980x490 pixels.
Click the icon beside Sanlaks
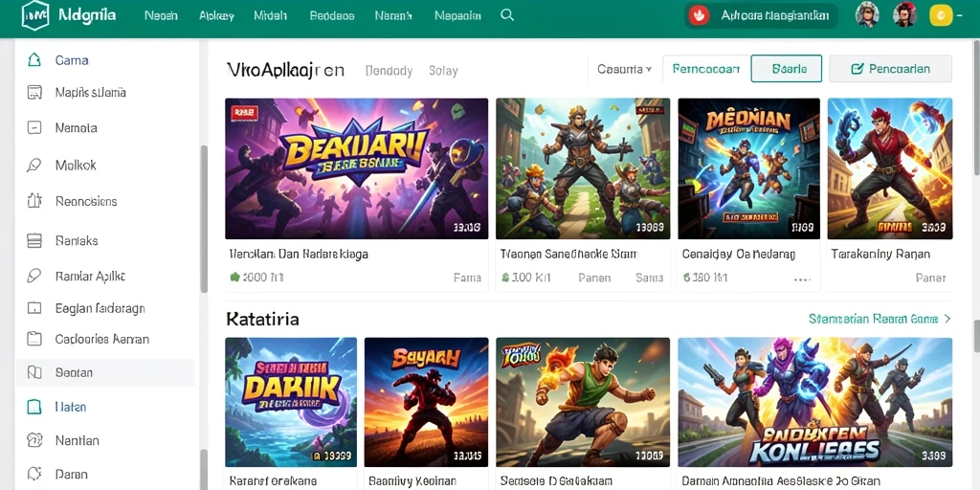point(34,240)
